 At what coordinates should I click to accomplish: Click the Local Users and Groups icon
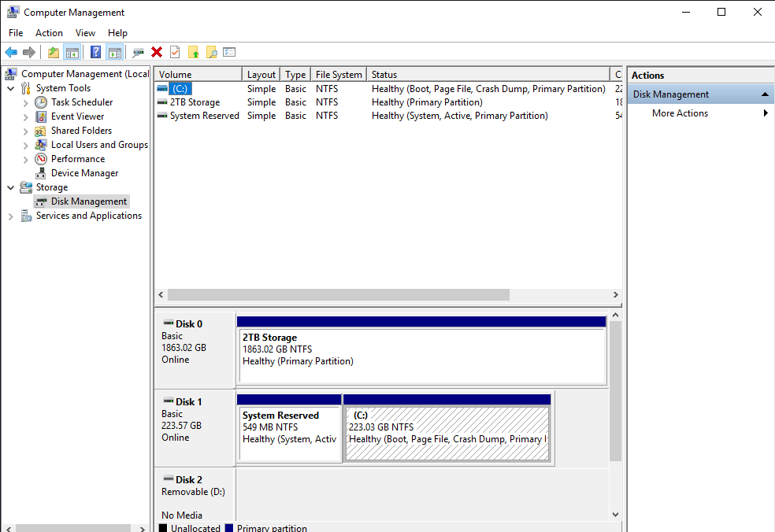(40, 145)
